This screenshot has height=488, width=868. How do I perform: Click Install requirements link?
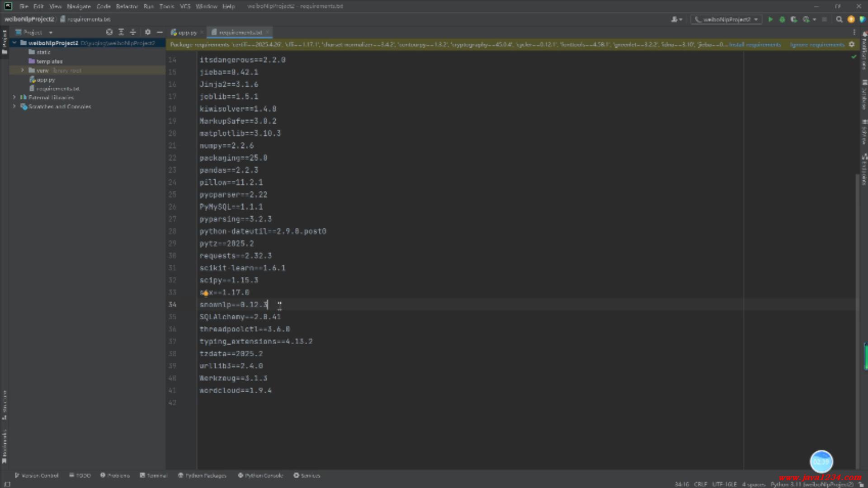coord(755,45)
